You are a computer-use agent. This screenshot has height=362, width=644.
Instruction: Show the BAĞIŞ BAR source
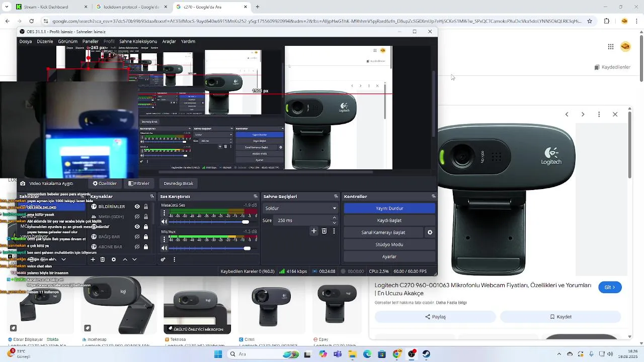(x=137, y=237)
